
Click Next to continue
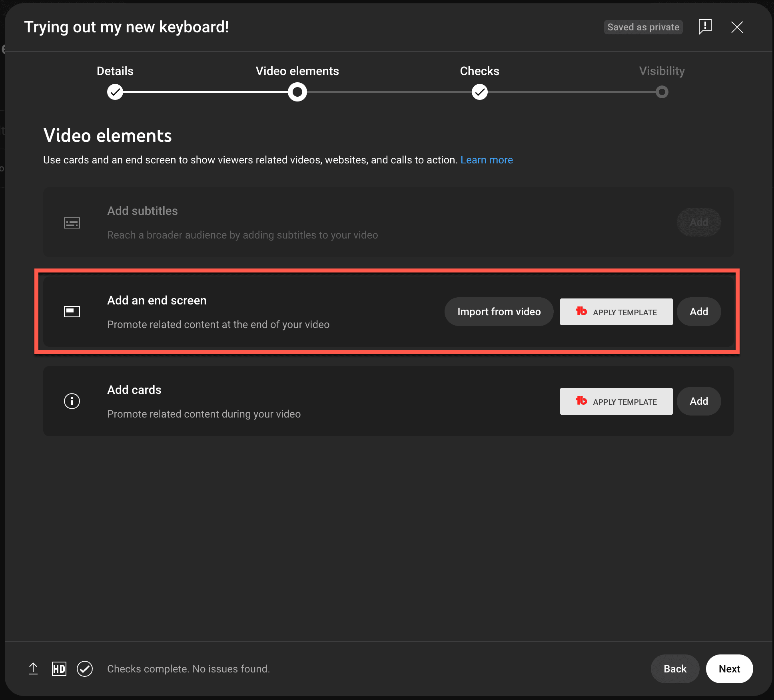coord(729,669)
